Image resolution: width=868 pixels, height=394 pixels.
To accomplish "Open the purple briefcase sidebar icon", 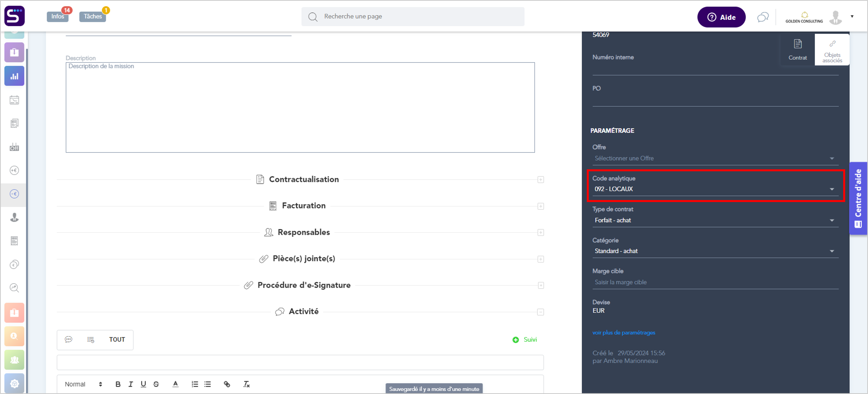I will (x=14, y=52).
